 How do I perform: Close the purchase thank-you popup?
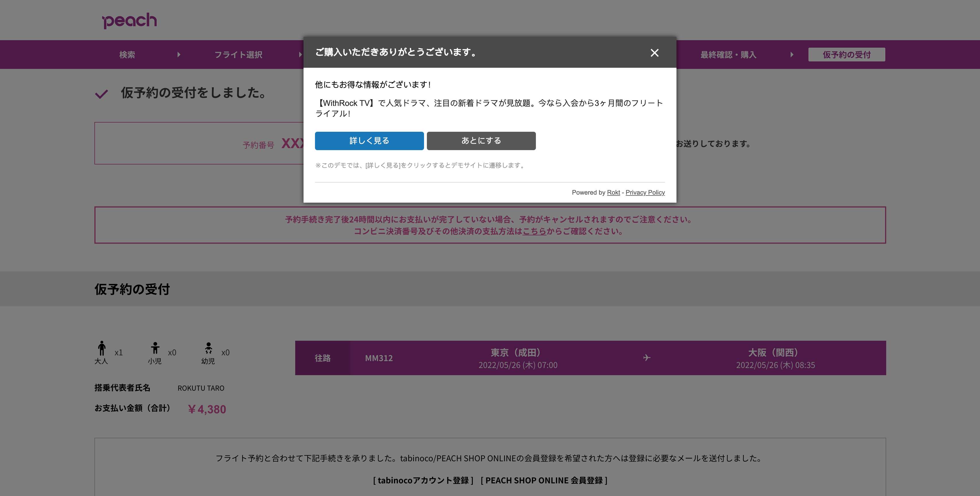(x=654, y=53)
